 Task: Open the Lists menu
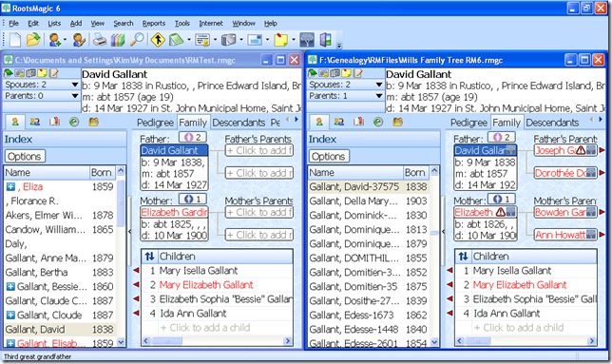pos(54,24)
